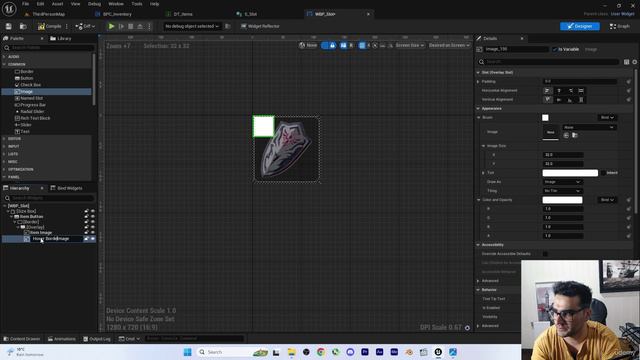Toggle visibility eye for Item Button row
The height and width of the screenshot is (360, 640).
pyautogui.click(x=93, y=217)
